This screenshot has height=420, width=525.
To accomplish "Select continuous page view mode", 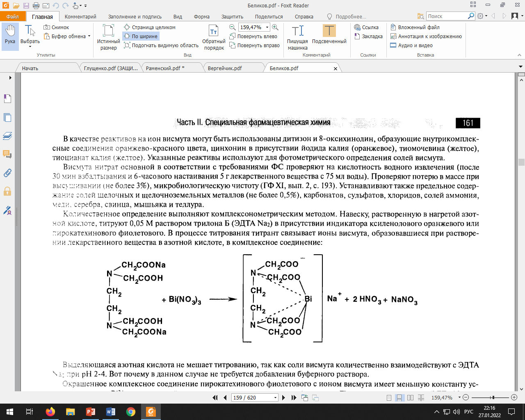I will 399,397.
